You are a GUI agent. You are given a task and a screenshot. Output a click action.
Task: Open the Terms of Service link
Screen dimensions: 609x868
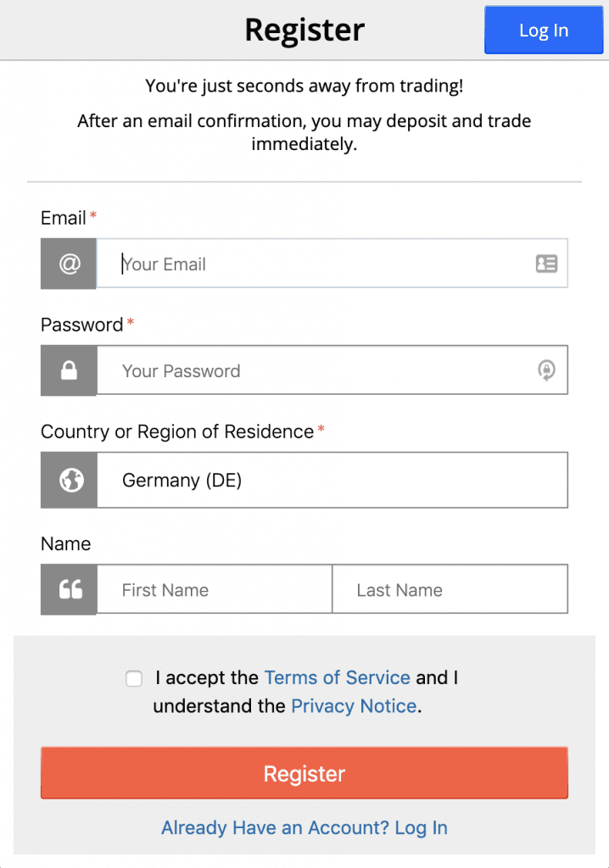pyautogui.click(x=338, y=678)
